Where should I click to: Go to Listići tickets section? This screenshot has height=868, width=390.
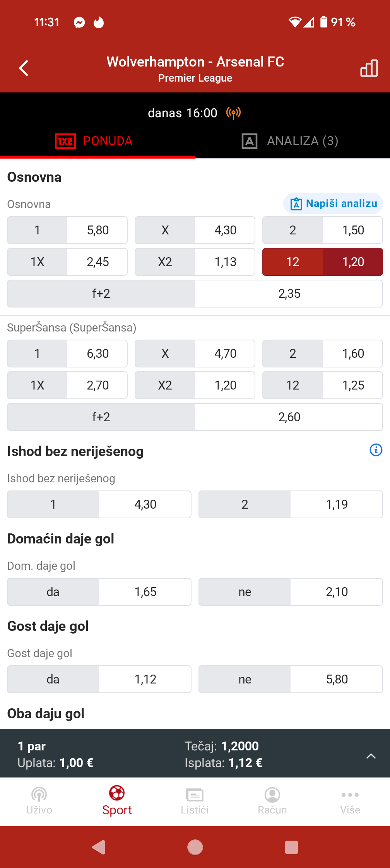tap(195, 800)
